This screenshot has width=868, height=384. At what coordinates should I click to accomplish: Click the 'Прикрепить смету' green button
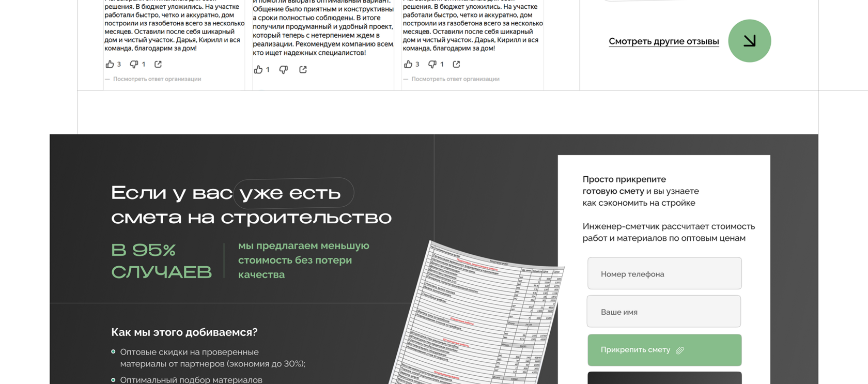point(664,350)
